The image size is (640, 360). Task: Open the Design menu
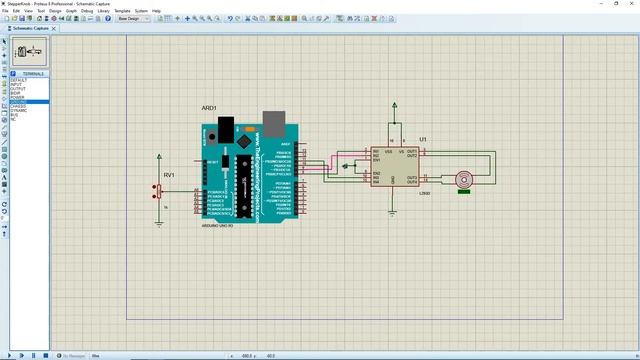coord(55,11)
